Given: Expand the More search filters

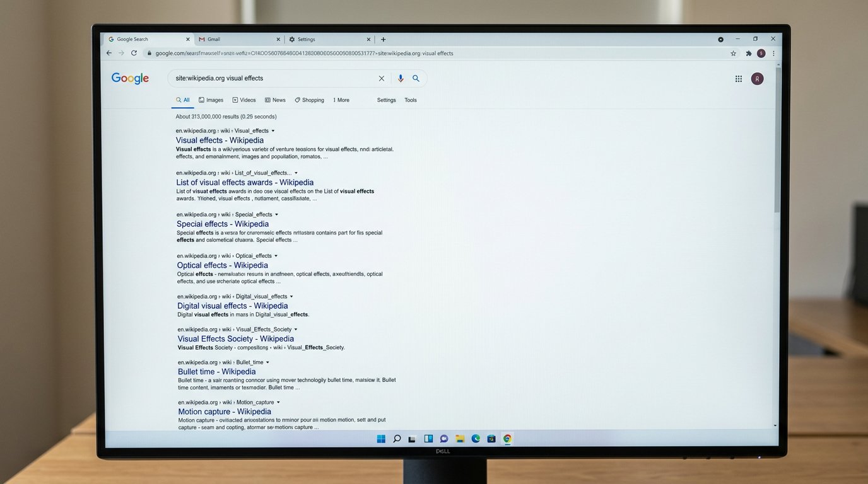Looking at the screenshot, I should click(341, 100).
